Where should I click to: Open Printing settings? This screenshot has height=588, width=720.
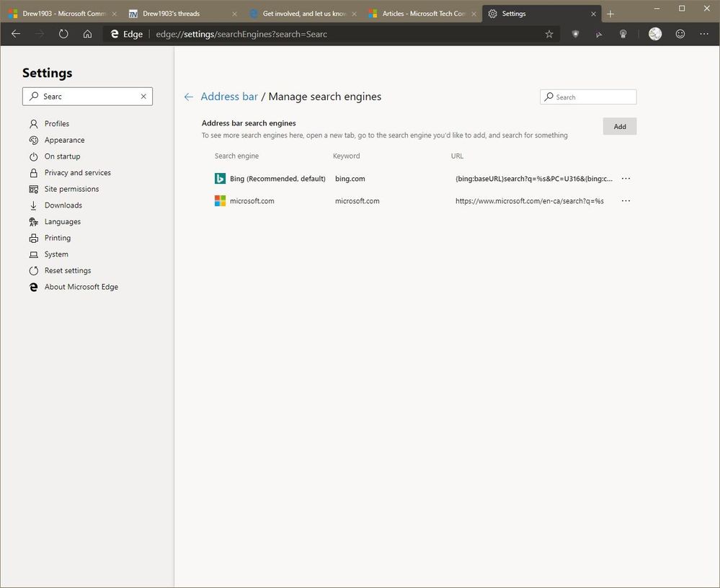[58, 238]
